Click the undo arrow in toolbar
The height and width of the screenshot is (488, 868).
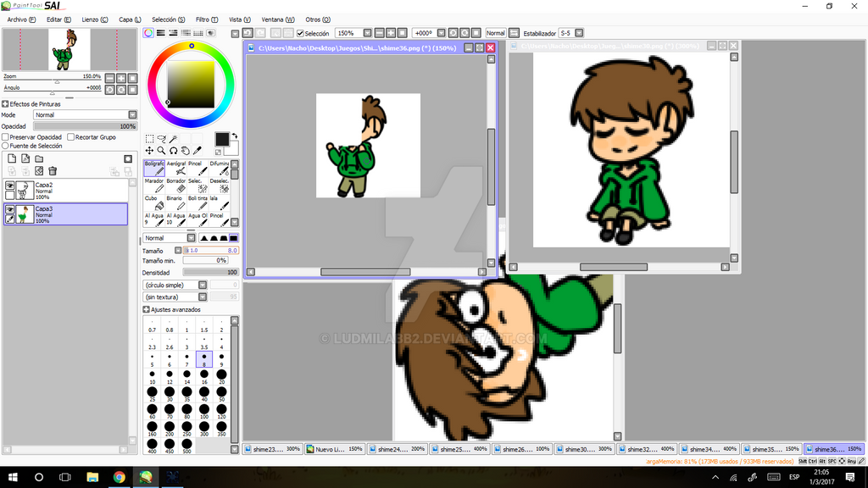coord(248,33)
